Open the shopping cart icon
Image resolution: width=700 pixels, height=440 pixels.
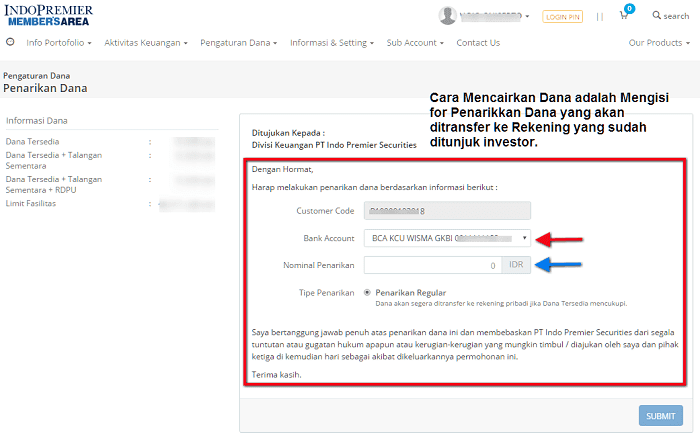[x=624, y=16]
